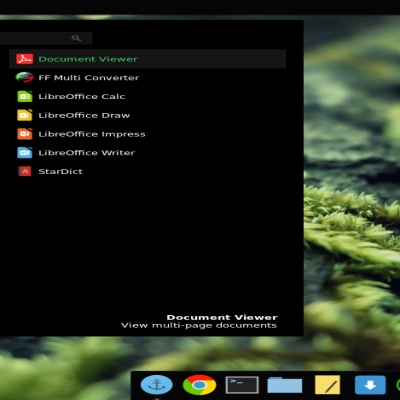Click the orange LibreOffice Impress icon
Image resolution: width=400 pixels, height=400 pixels.
point(25,134)
